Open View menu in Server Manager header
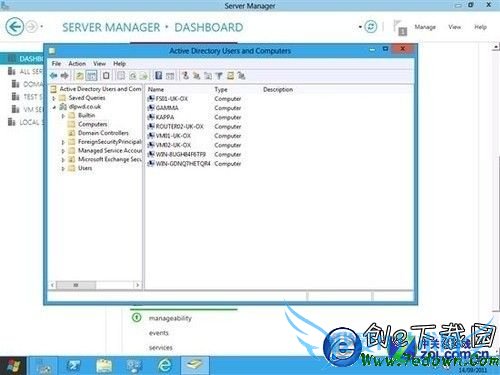The height and width of the screenshot is (375, 500). point(455,27)
